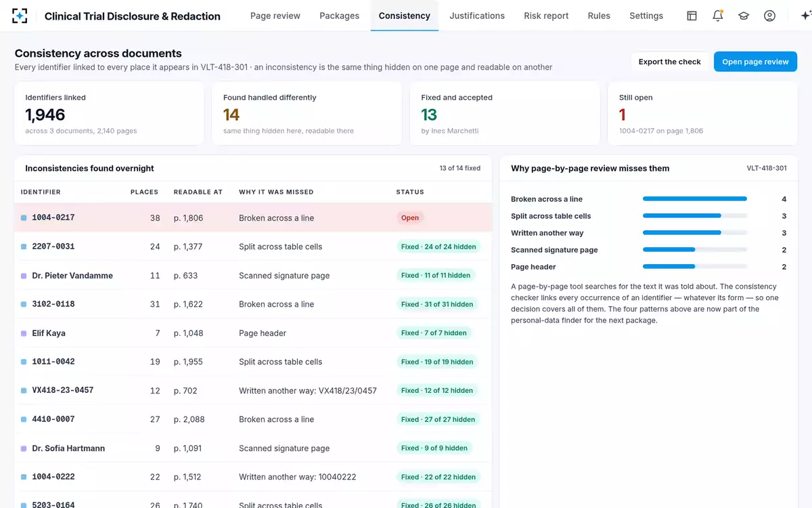This screenshot has height=508, width=812.
Task: Click Fixed · 12 of 12 hidden badge
Action: coord(437,391)
